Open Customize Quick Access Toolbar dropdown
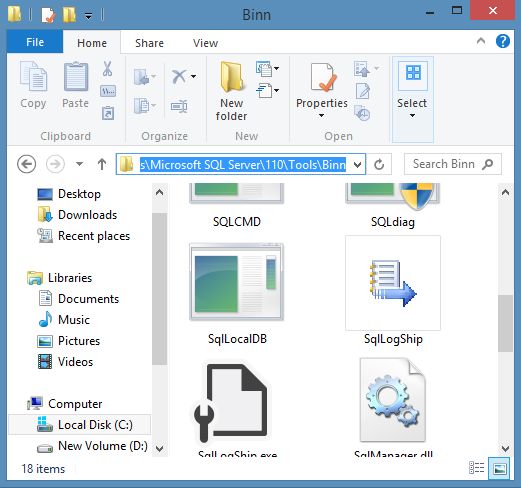 click(88, 15)
